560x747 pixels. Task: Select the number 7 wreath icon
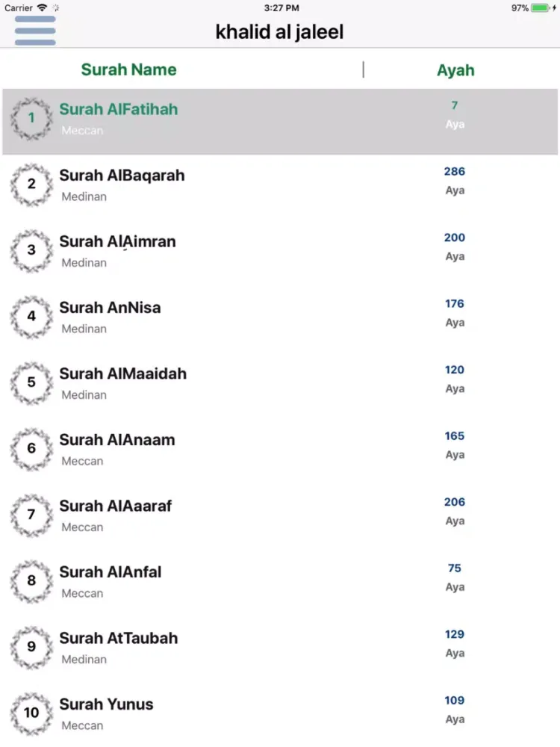[31, 515]
